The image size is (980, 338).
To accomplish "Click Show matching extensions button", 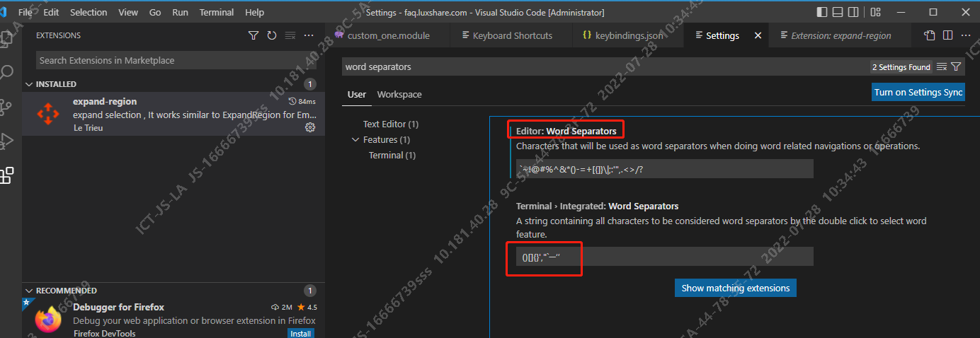I will pos(736,288).
